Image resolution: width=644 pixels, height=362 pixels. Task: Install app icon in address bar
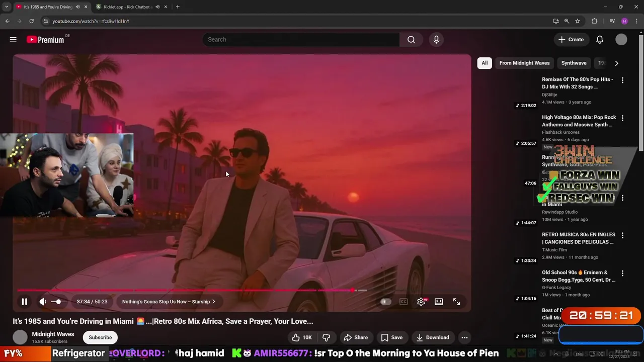555,21
